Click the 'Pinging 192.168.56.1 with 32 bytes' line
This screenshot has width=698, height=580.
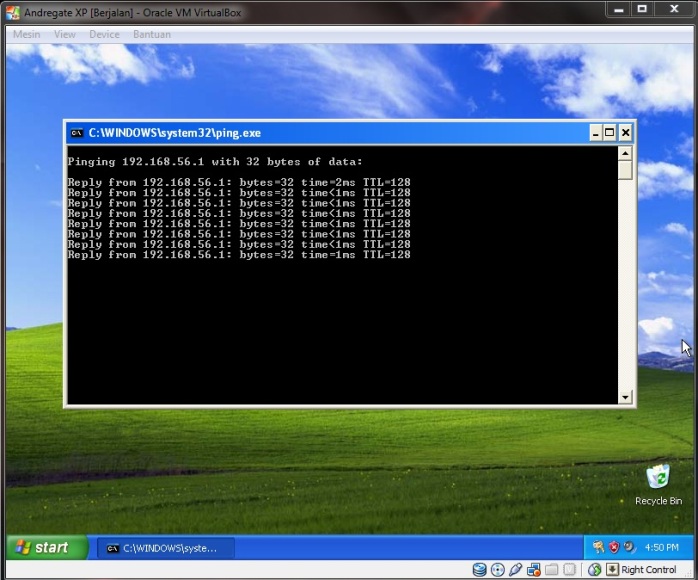click(x=215, y=162)
